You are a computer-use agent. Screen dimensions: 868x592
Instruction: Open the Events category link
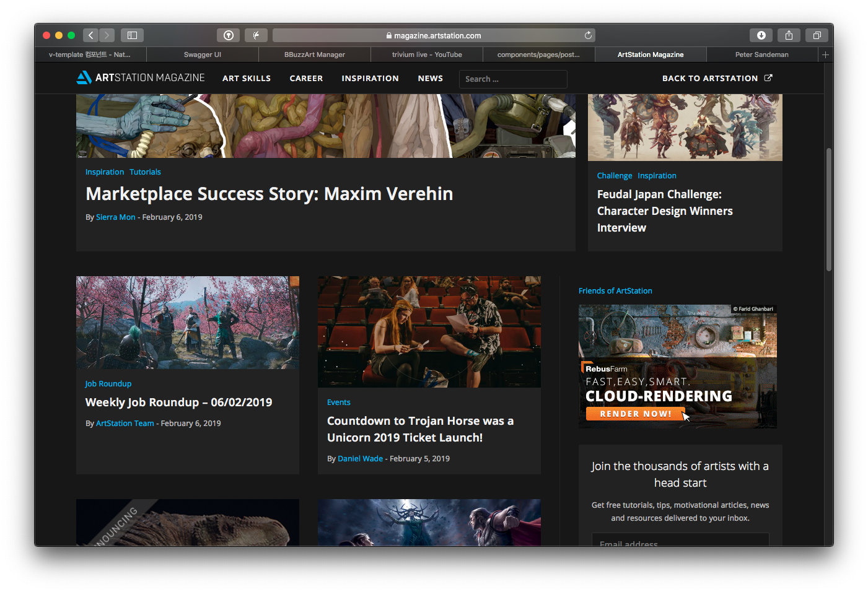pyautogui.click(x=339, y=403)
